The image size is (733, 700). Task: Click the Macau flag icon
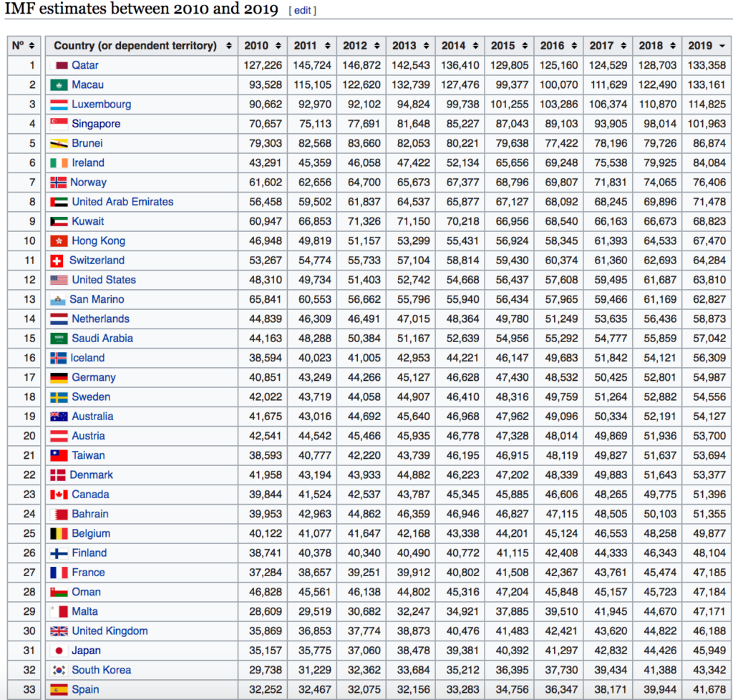(58, 84)
